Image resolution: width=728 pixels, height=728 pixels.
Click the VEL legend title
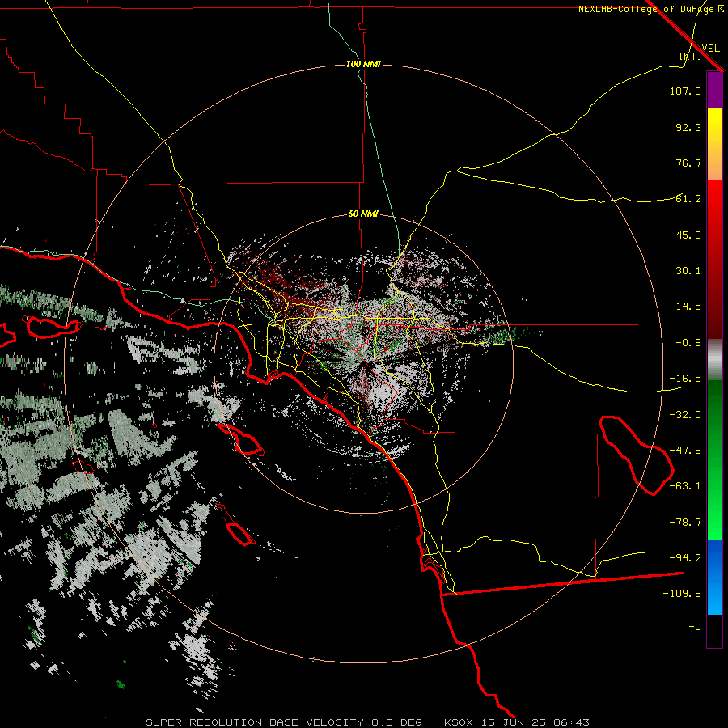(x=711, y=49)
